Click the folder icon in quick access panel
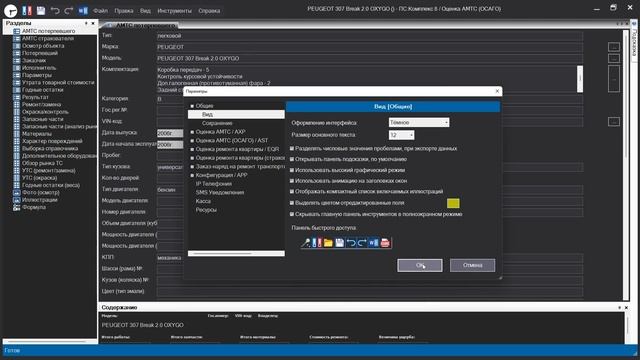 [x=328, y=243]
